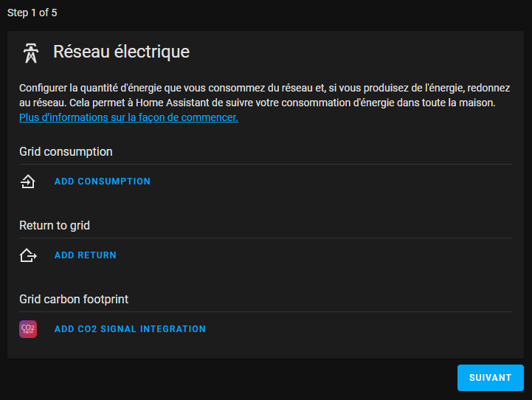Click the divider line under Grid carbon footprint

click(x=266, y=311)
